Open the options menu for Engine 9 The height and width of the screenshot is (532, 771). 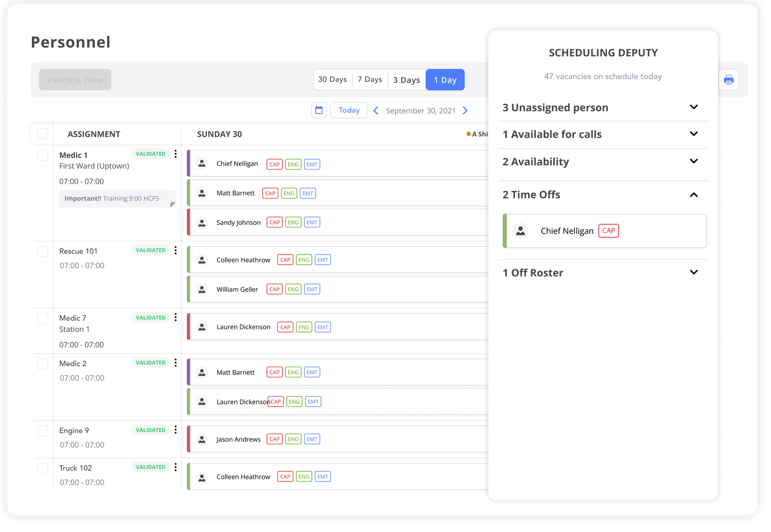click(x=175, y=430)
